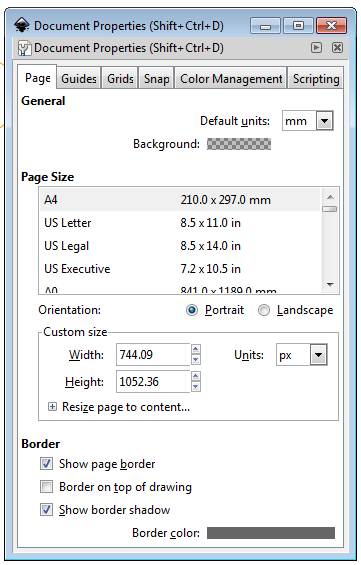Increase the Width value

(196, 349)
